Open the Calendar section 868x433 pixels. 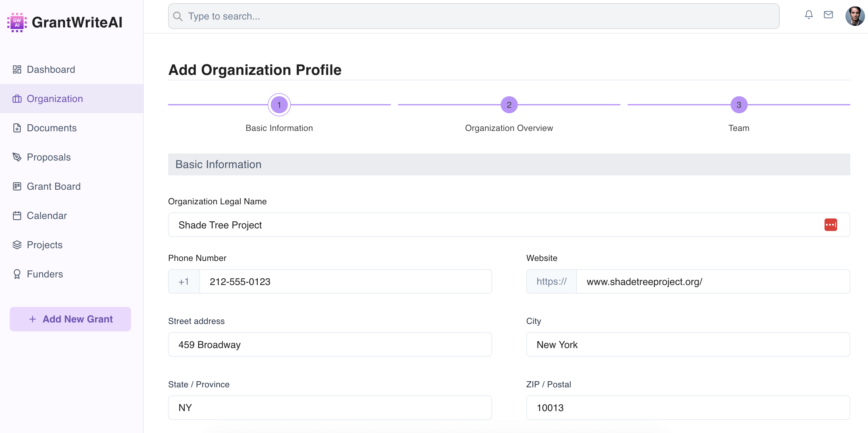[x=47, y=216]
